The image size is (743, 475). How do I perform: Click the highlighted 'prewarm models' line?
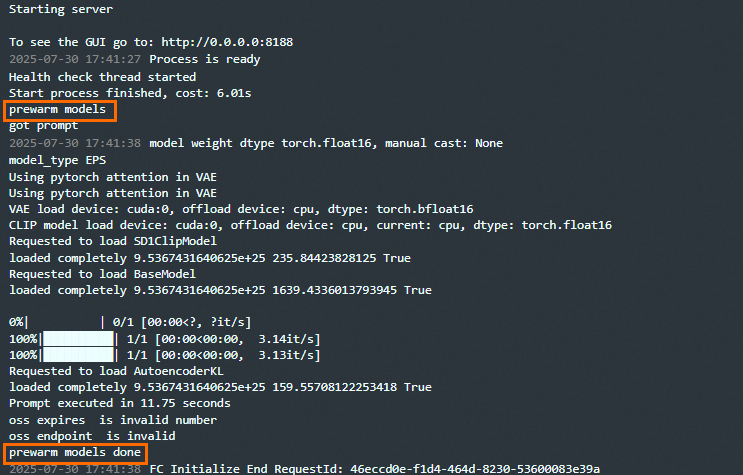(60, 111)
